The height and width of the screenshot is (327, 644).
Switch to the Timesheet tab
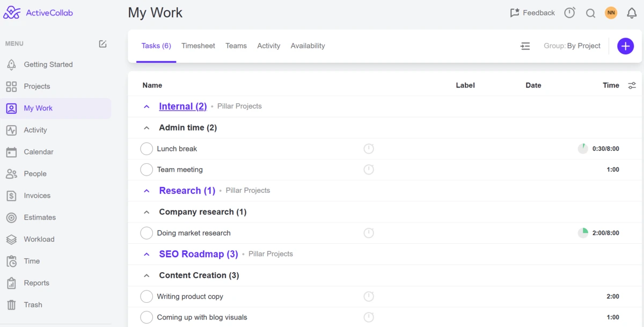pos(198,46)
